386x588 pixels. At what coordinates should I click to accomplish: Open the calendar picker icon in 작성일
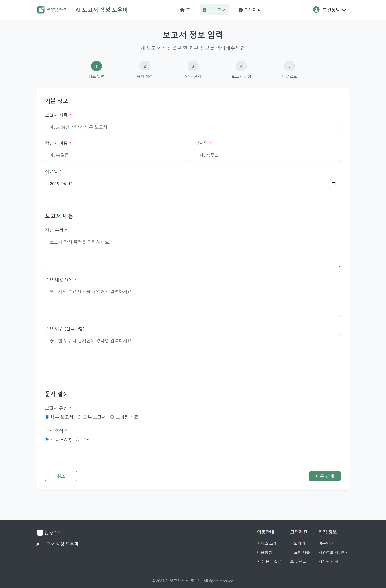(334, 183)
